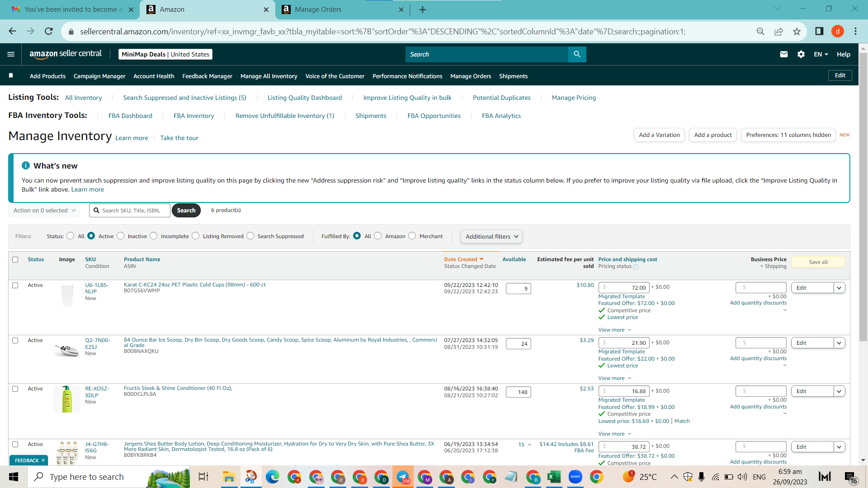Expand View more under Karat Cups pricing
The height and width of the screenshot is (488, 868).
615,330
